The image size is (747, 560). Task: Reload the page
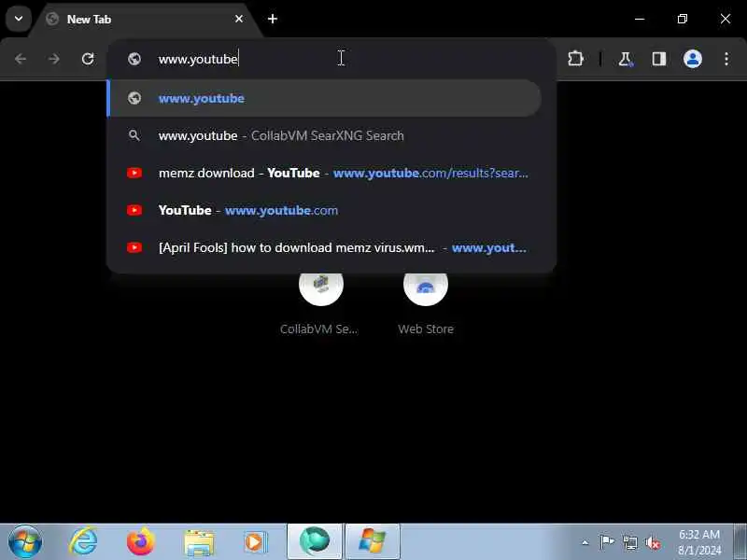pos(88,59)
